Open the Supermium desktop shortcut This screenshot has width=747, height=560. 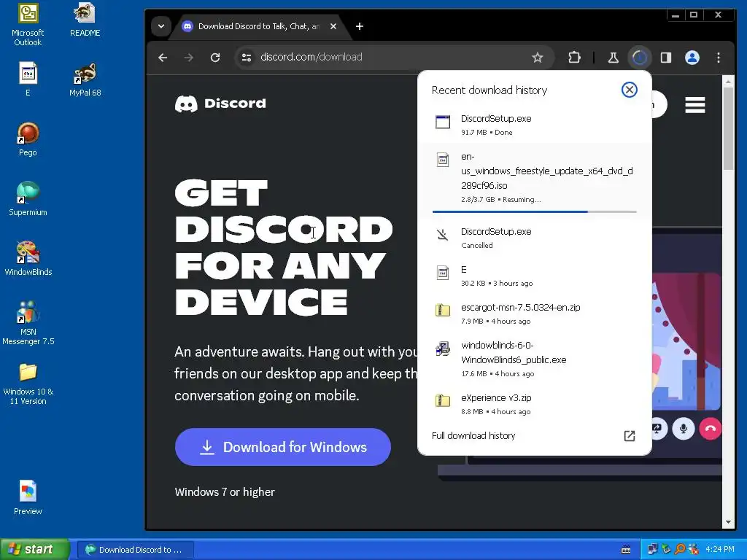28,198
